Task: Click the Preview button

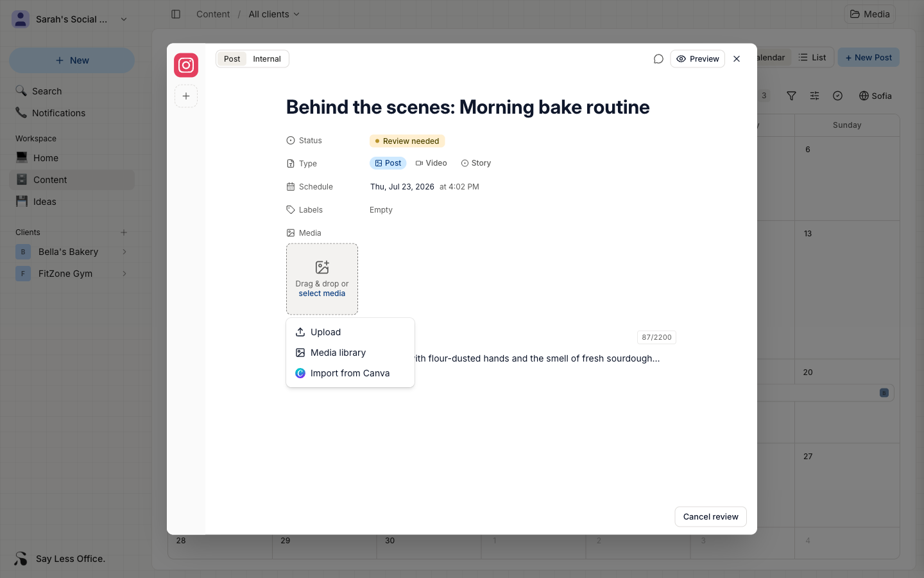Action: (697, 59)
